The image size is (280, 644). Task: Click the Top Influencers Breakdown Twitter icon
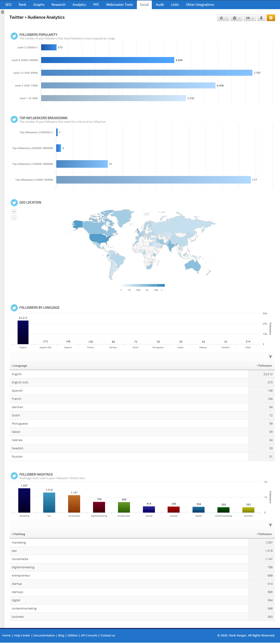click(x=14, y=119)
